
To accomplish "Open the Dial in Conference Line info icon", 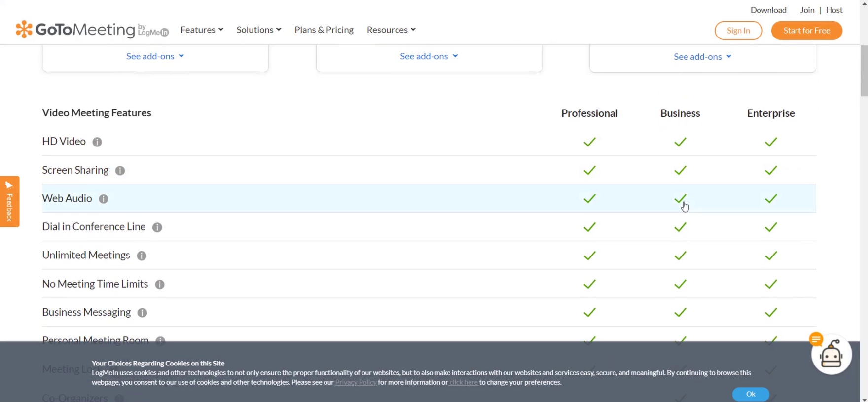I will click(x=157, y=227).
